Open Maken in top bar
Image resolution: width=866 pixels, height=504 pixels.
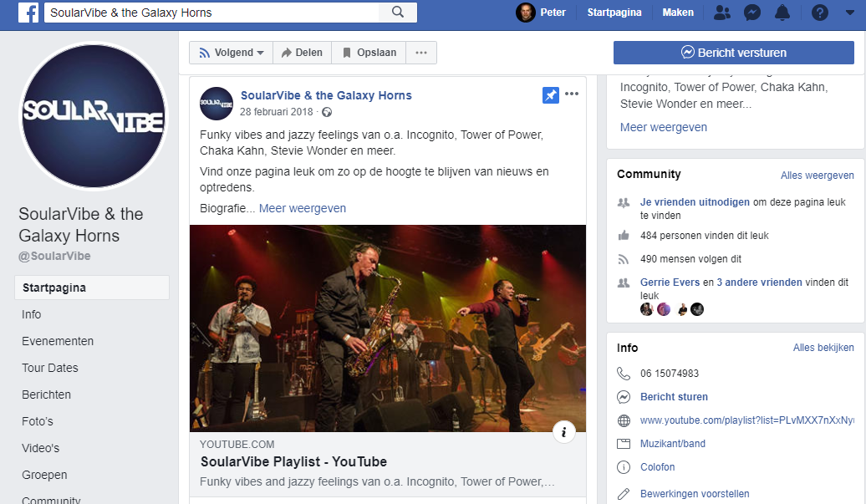coord(678,13)
